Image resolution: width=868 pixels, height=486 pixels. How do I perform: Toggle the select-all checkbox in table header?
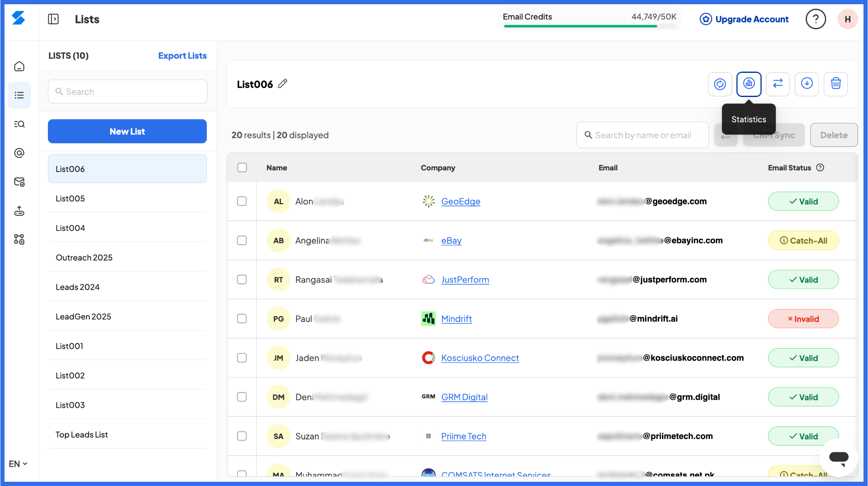pyautogui.click(x=242, y=167)
